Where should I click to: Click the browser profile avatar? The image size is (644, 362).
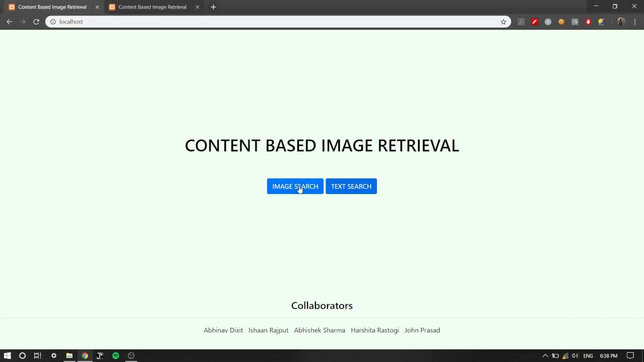coord(620,22)
